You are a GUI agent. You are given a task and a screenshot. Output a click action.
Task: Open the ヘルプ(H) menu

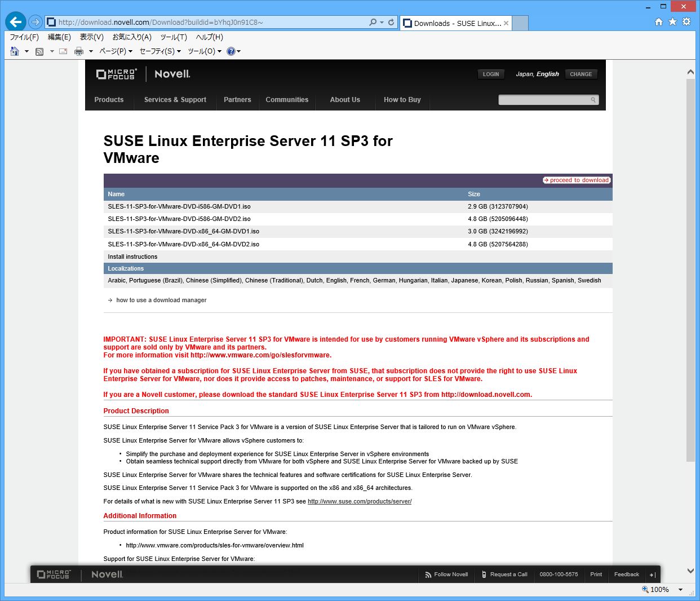[209, 37]
